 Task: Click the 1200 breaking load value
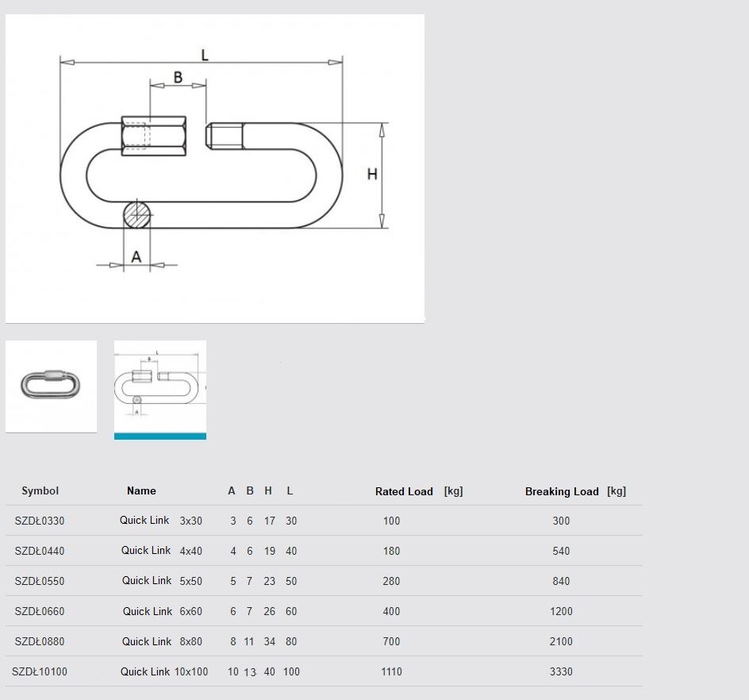coord(561,612)
